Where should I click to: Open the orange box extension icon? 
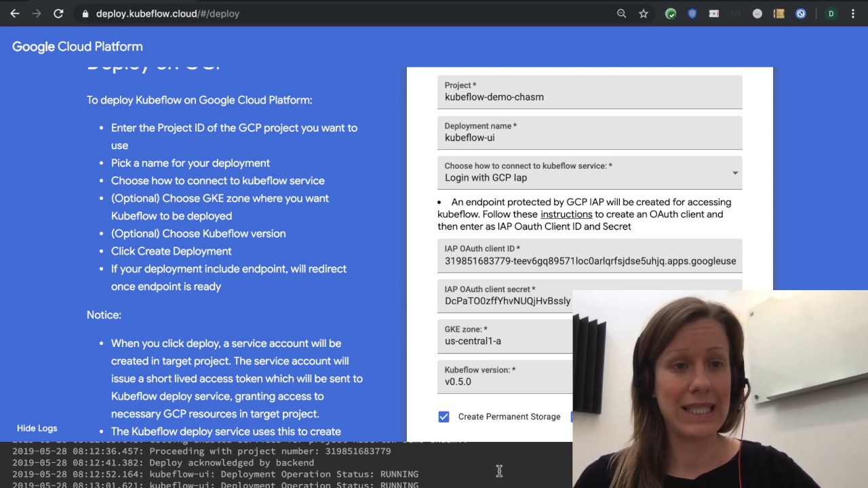coord(779,14)
